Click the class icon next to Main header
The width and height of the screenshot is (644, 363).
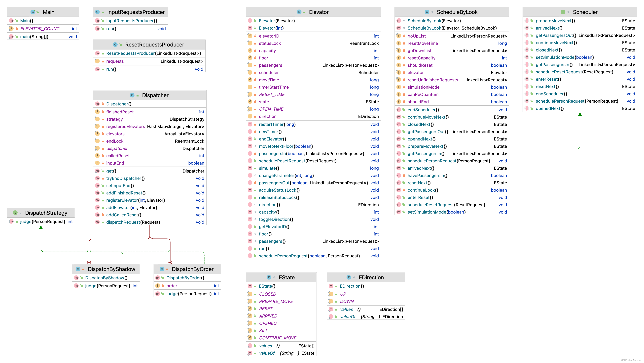click(x=33, y=12)
